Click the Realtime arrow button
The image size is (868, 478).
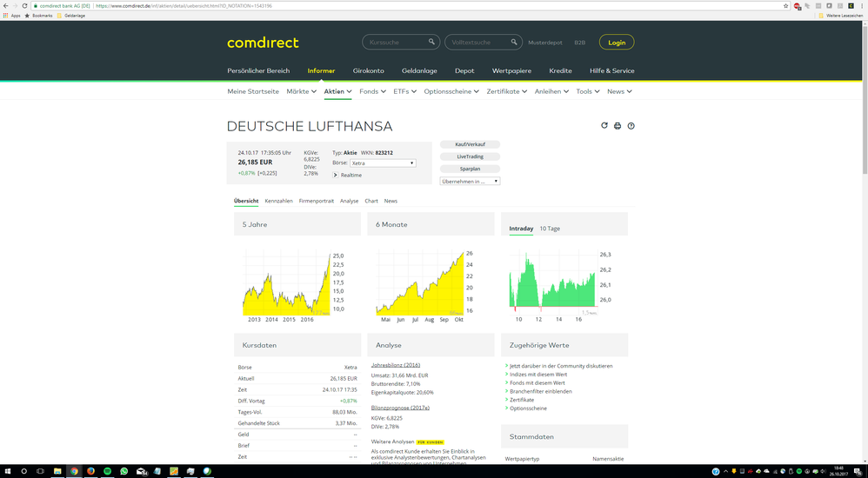click(x=336, y=176)
